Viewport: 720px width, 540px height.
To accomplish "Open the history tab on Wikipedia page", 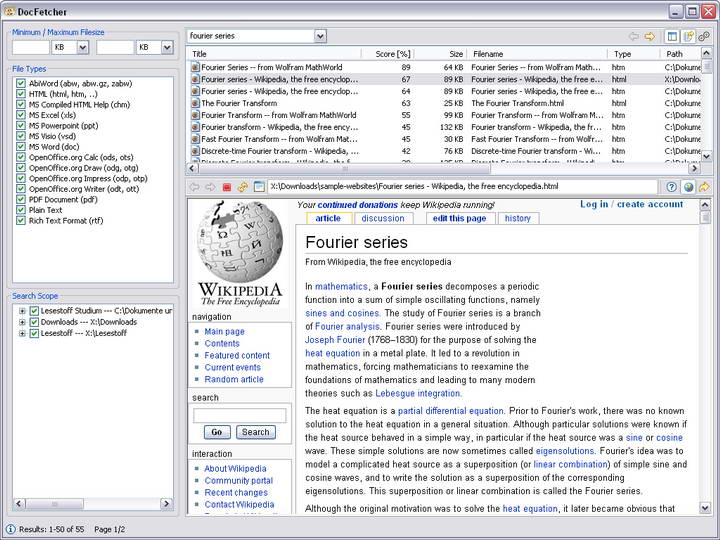I will 517,218.
